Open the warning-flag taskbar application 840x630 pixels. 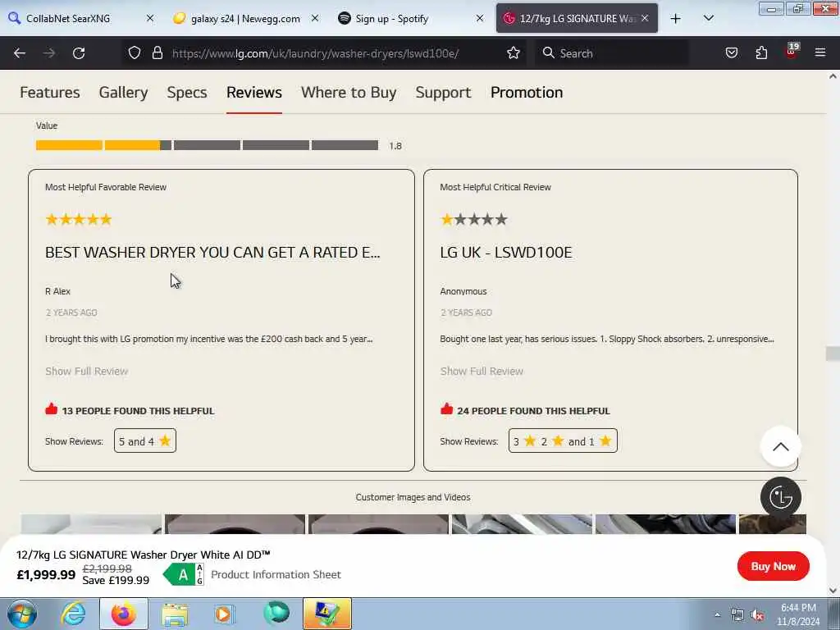pyautogui.click(x=326, y=614)
